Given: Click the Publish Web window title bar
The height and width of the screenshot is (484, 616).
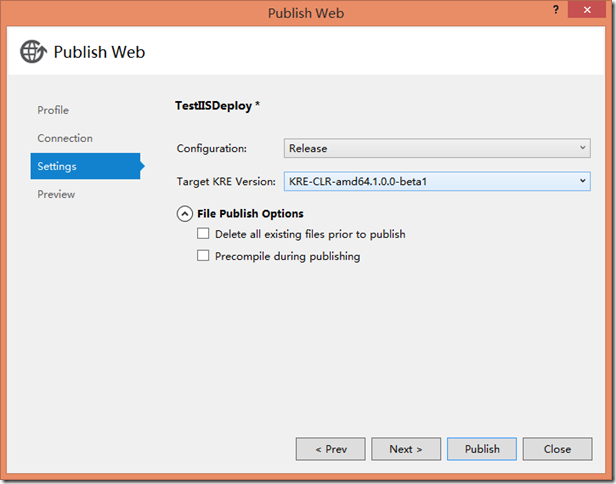Looking at the screenshot, I should pyautogui.click(x=308, y=12).
